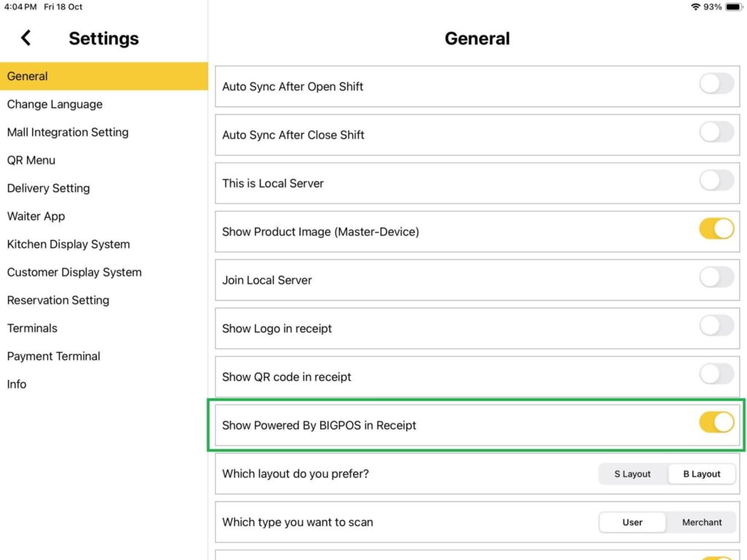Disable Show Product Image (Master-Device)
The height and width of the screenshot is (560, 747).
coord(716,229)
